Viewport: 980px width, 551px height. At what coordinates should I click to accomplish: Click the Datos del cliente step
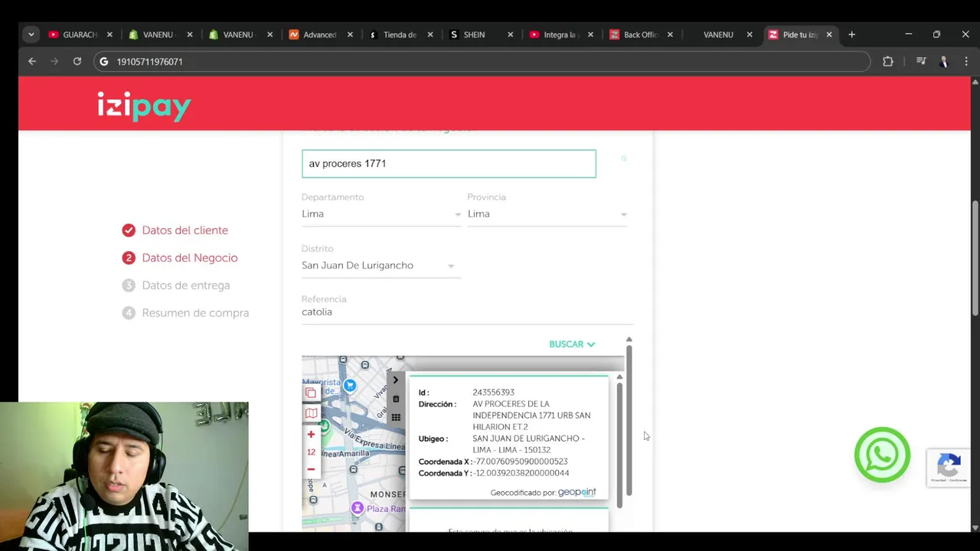[x=175, y=230]
